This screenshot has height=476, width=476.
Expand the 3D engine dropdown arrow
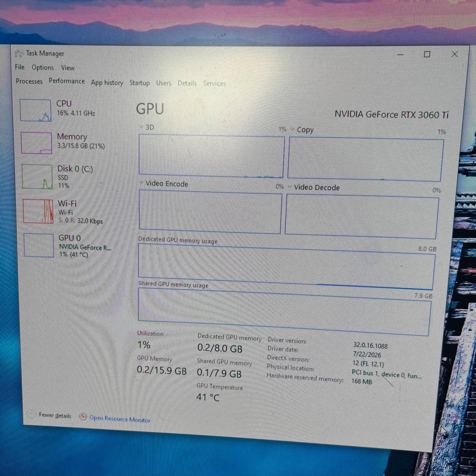[141, 127]
